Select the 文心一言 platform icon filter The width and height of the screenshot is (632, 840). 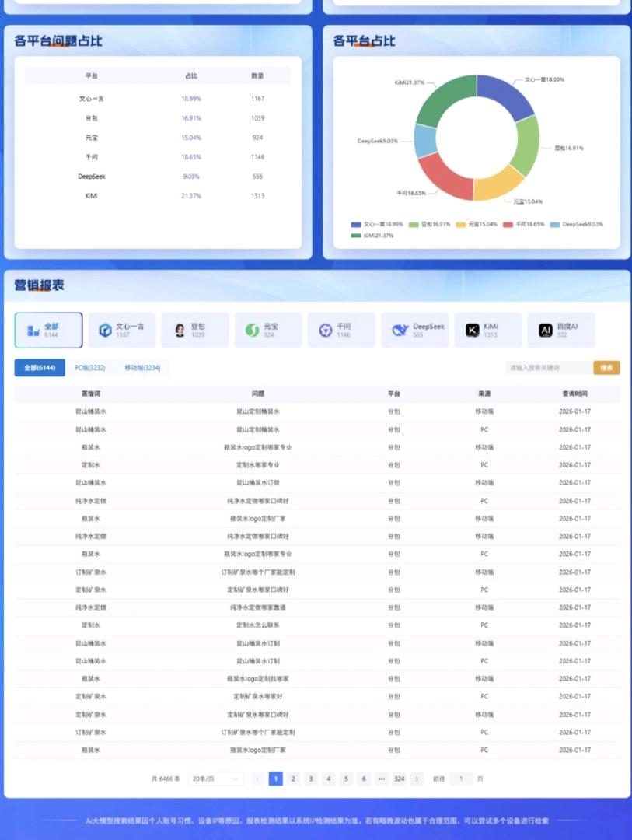coord(105,331)
